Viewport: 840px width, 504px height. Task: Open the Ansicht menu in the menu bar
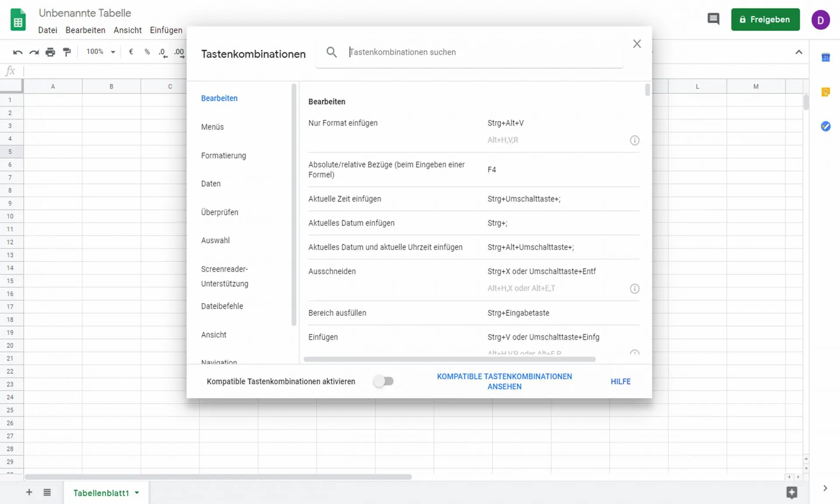point(128,30)
